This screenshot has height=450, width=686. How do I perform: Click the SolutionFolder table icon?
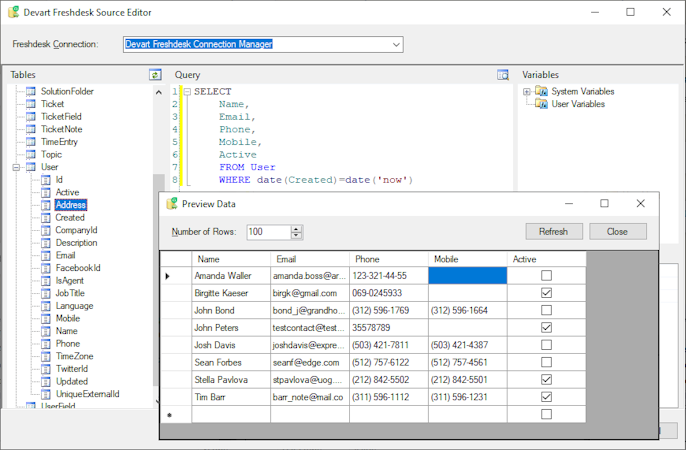pyautogui.click(x=30, y=91)
